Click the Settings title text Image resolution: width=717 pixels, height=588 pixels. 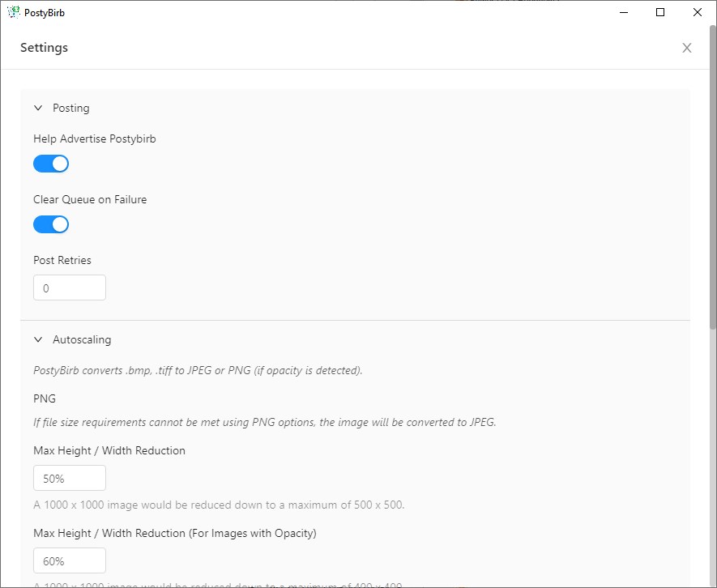point(44,48)
